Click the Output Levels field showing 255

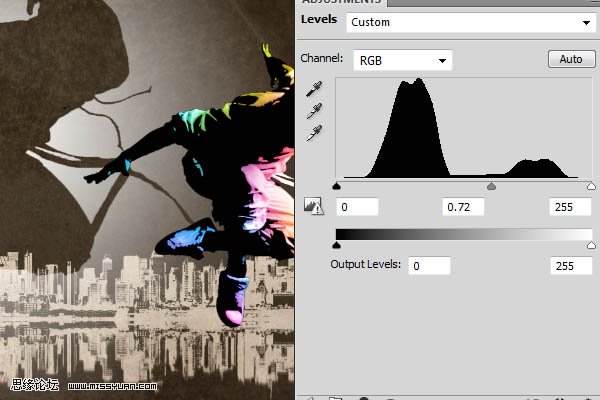pos(571,266)
